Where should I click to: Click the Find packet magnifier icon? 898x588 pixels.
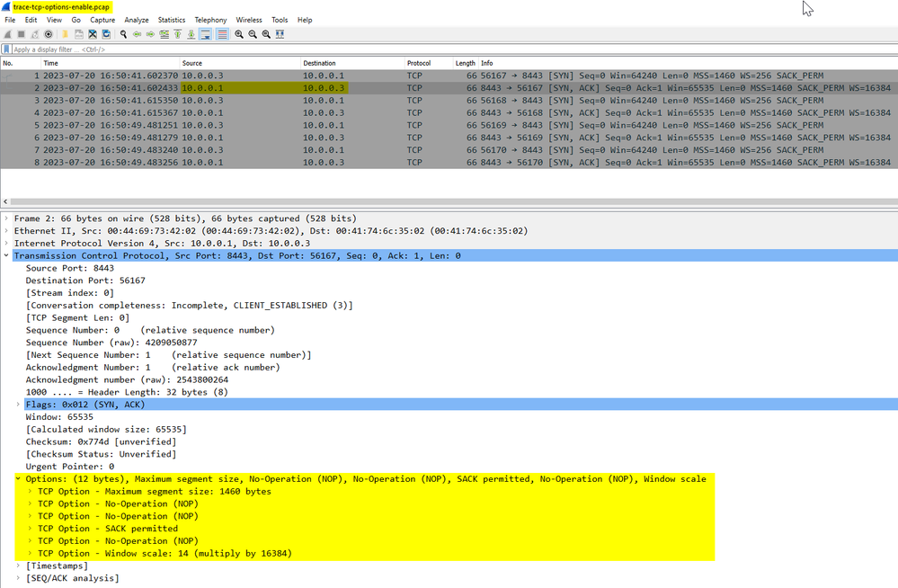coord(124,34)
